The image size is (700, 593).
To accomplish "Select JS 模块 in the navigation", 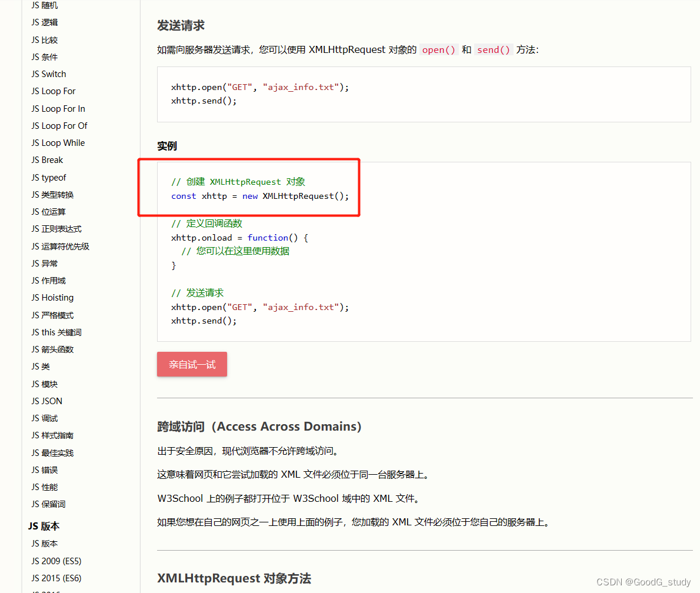I will (46, 384).
